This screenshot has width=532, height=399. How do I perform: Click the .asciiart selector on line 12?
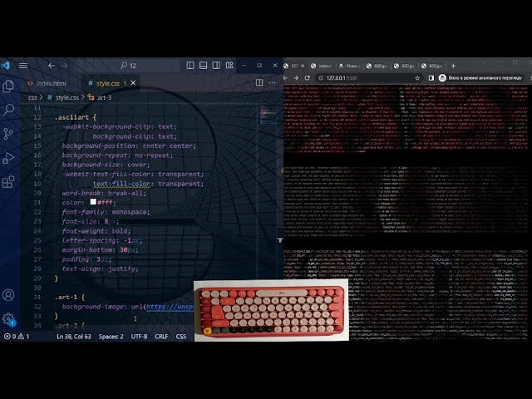click(72, 117)
